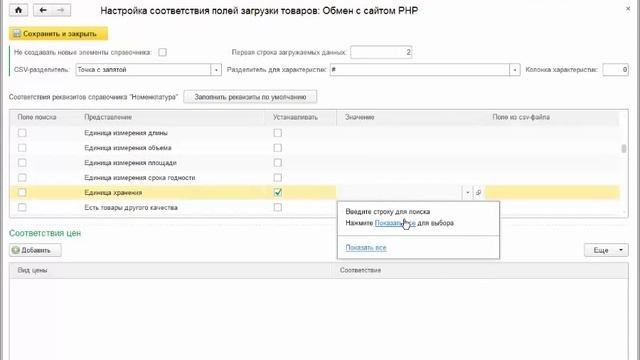Open the Еще dropdown menu

[x=606, y=250]
